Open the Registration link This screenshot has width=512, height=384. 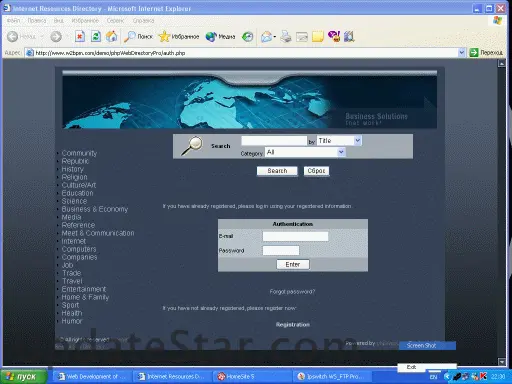click(x=293, y=324)
